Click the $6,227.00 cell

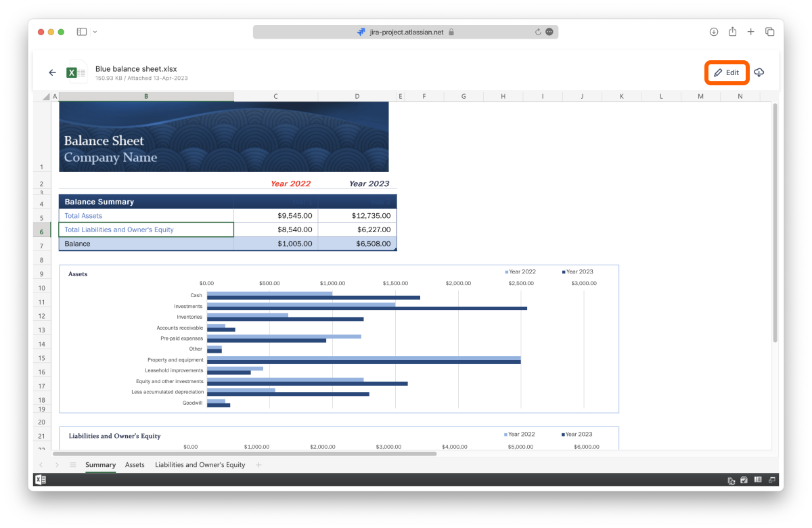pyautogui.click(x=357, y=229)
